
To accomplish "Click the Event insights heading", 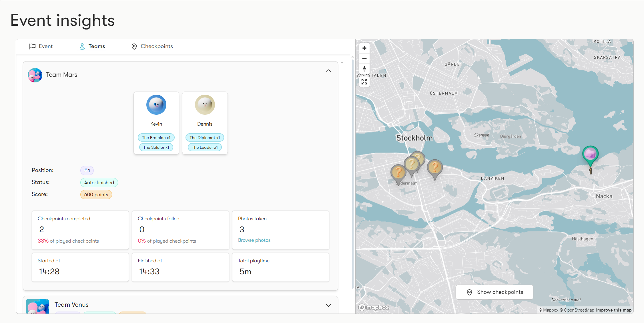I will (x=63, y=20).
